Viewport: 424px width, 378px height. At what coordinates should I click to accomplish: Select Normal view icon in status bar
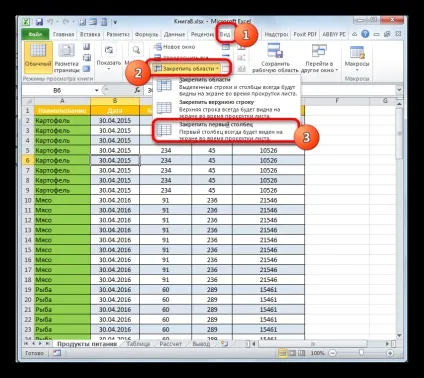coord(282,353)
